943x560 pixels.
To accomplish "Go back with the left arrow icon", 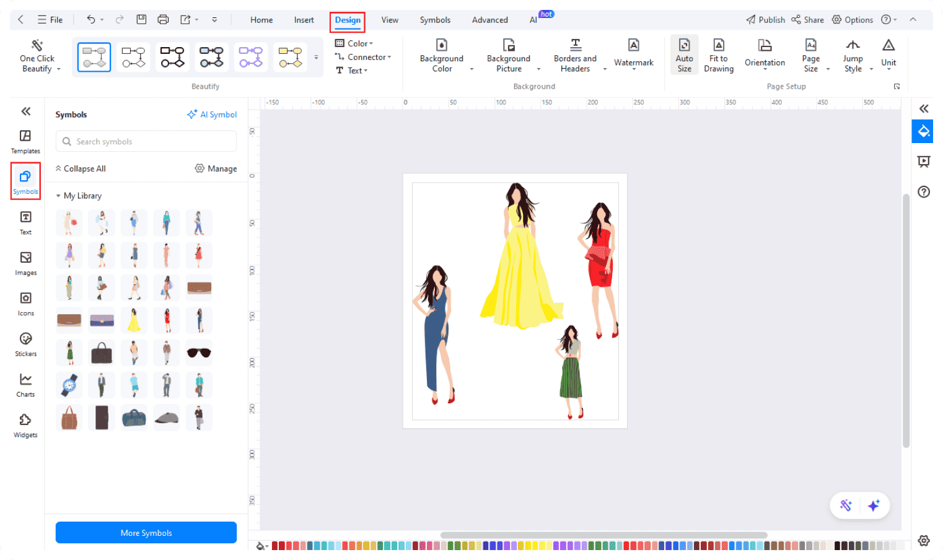I will [x=20, y=20].
